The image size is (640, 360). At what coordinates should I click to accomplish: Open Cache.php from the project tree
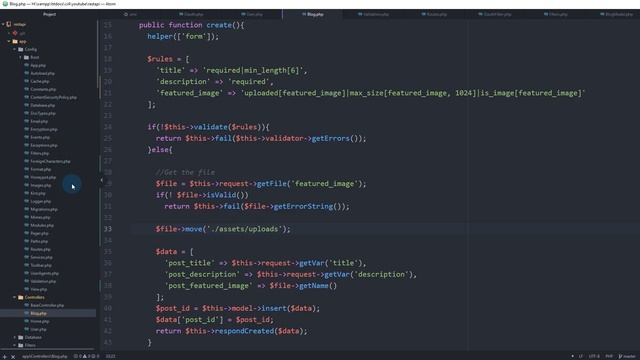[x=40, y=81]
